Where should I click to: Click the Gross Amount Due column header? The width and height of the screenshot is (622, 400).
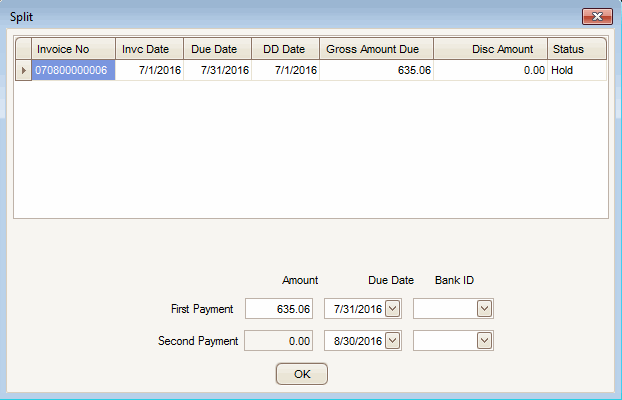click(377, 48)
